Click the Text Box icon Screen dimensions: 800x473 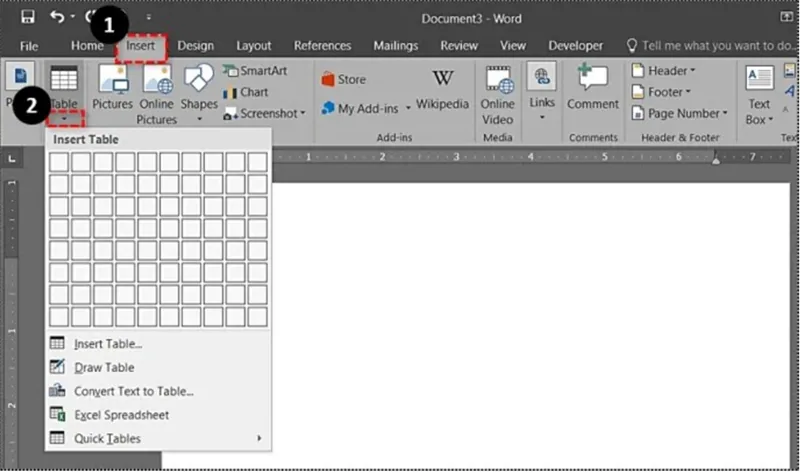click(x=759, y=78)
